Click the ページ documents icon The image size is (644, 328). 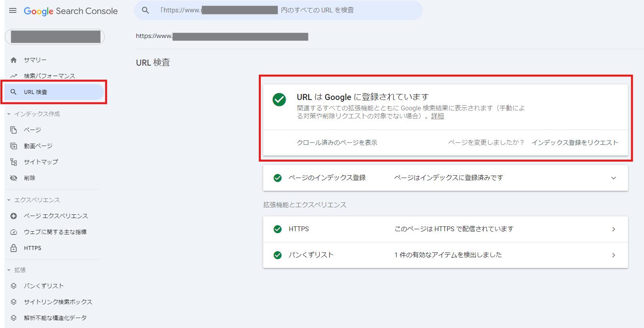click(14, 130)
